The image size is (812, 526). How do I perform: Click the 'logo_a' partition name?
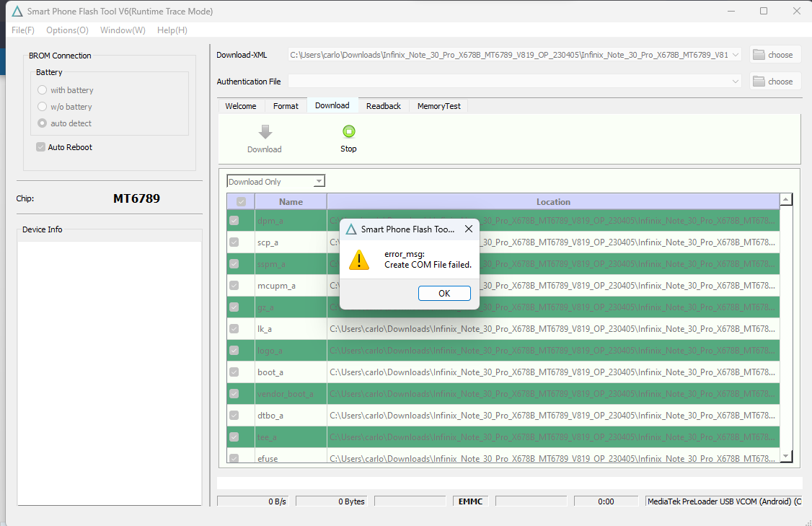(270, 351)
